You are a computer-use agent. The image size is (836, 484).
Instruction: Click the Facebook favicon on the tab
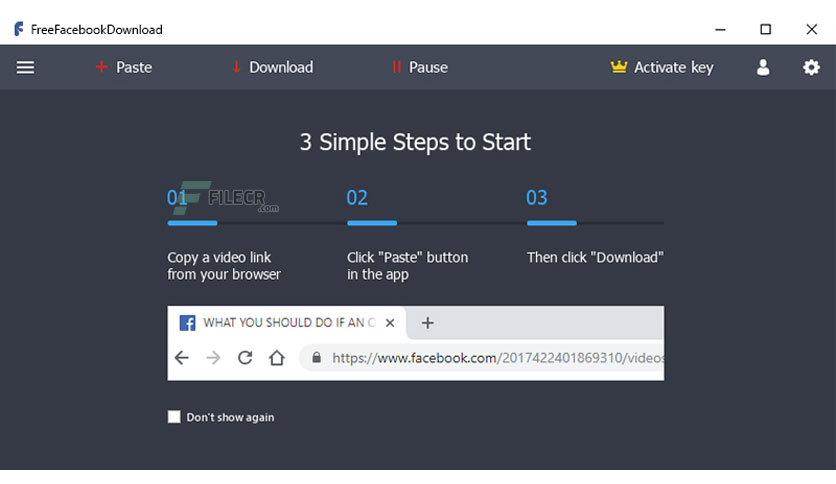pos(187,322)
